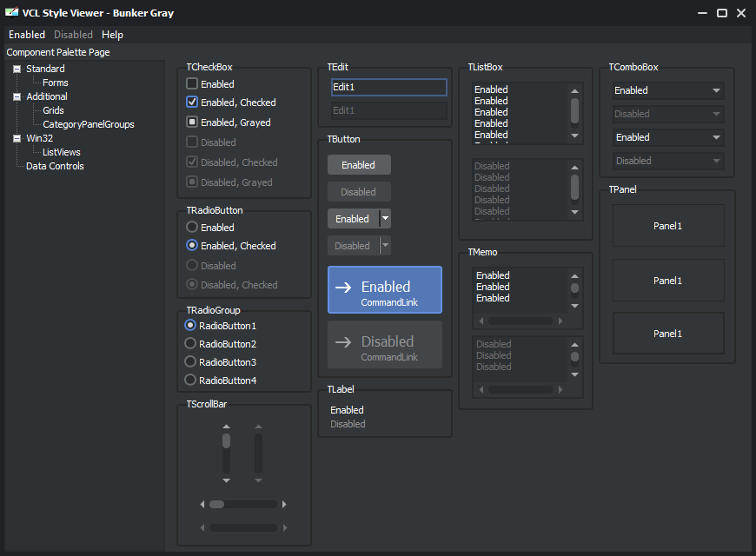Click into the active Edit1 text field
The width and height of the screenshot is (756, 556).
click(x=389, y=87)
